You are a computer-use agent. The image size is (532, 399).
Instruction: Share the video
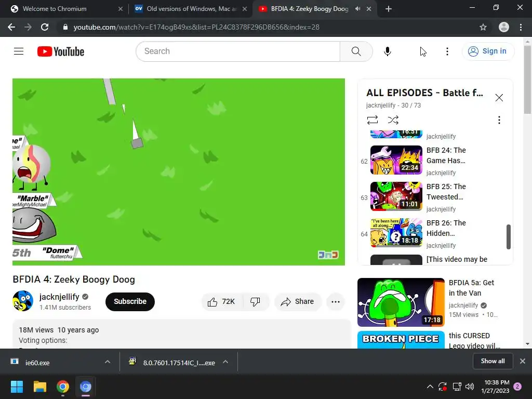coord(298,302)
